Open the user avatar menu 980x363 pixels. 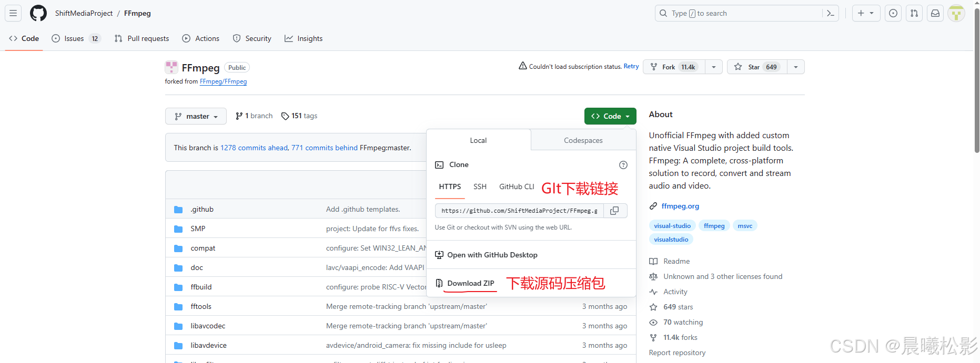pyautogui.click(x=956, y=13)
